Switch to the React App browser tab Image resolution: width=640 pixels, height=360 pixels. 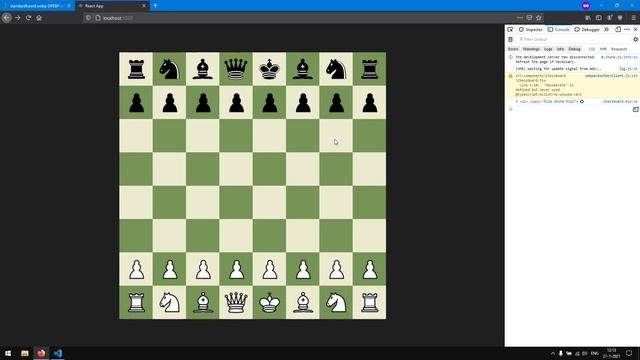click(111, 6)
